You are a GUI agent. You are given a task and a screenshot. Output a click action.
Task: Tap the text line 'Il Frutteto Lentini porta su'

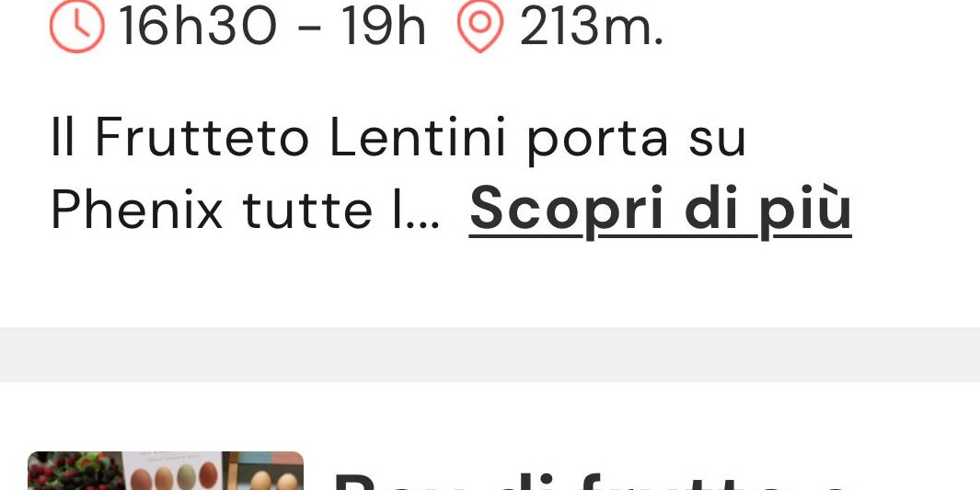pos(398,137)
